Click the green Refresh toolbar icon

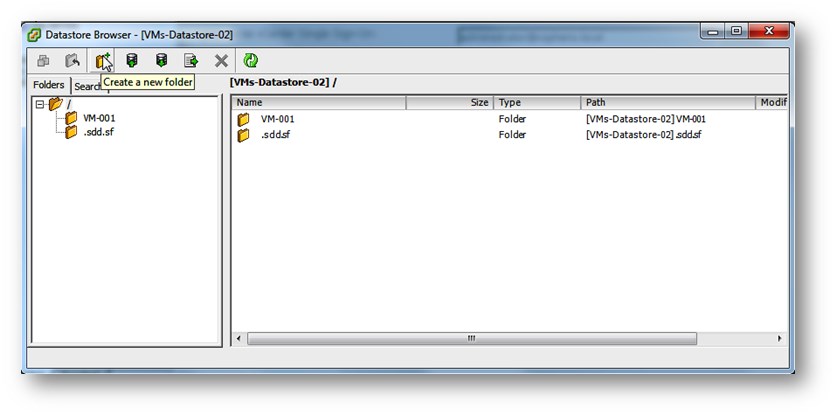click(x=250, y=61)
